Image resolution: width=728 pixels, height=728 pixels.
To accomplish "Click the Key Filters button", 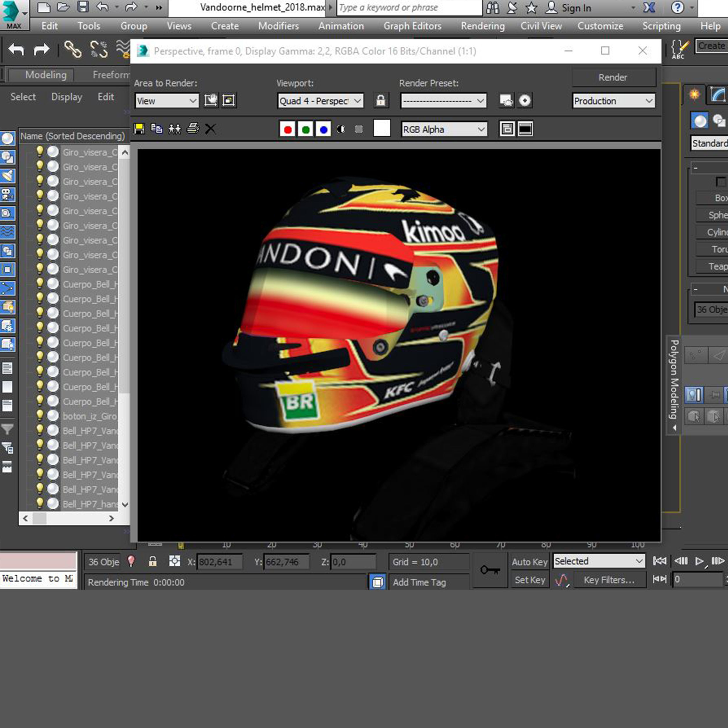I will (x=609, y=580).
